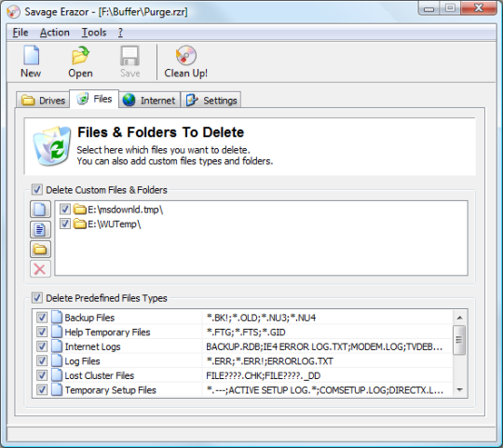The height and width of the screenshot is (448, 503).
Task: Click the file icon next to Backup Files
Action: click(57, 318)
